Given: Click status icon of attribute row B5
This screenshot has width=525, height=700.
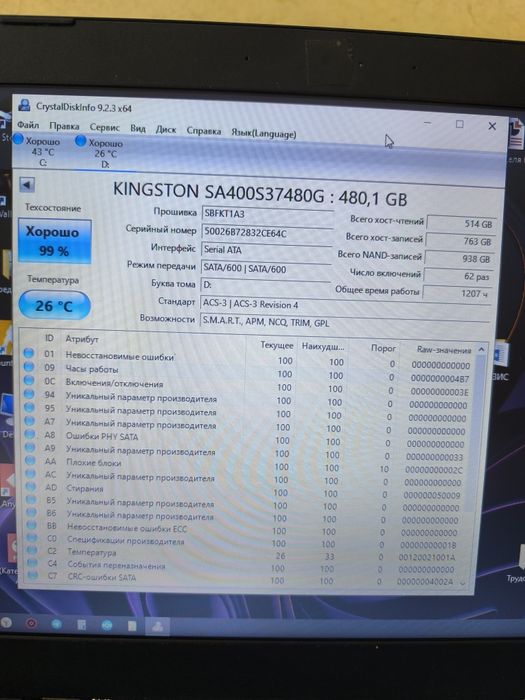Looking at the screenshot, I should [31, 499].
